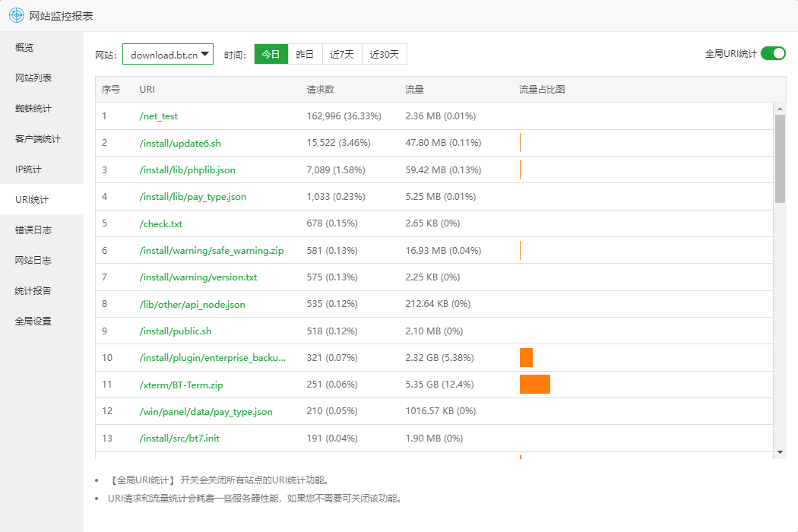The image size is (798, 532).
Task: Open the /net_test URI link
Action: (159, 116)
